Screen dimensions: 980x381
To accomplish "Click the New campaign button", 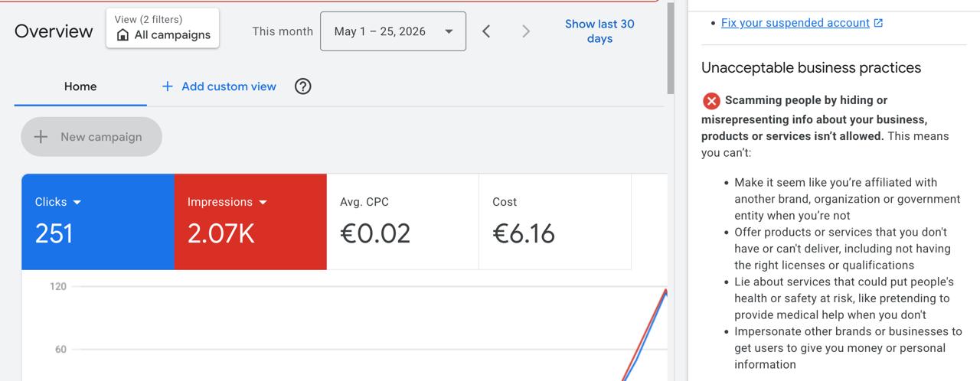I will [x=92, y=137].
